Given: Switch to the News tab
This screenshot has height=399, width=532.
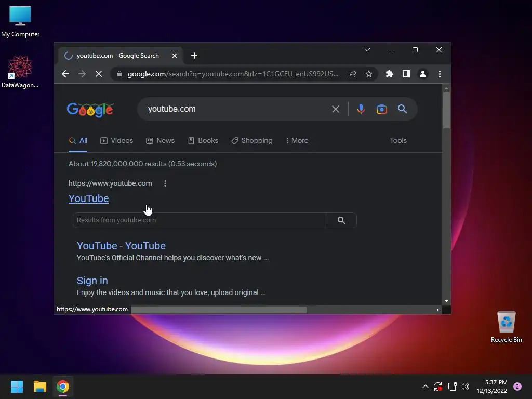Looking at the screenshot, I should coord(160,140).
